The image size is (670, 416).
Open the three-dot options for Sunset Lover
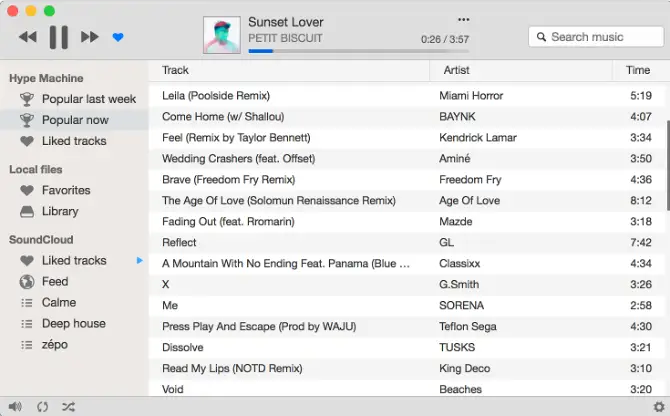[463, 19]
